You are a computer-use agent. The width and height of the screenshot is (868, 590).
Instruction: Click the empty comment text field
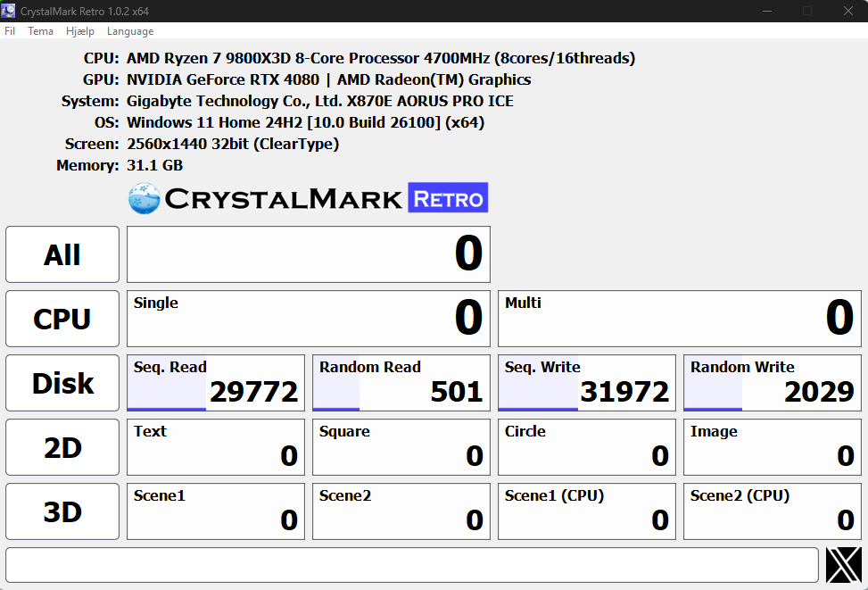tap(412, 565)
